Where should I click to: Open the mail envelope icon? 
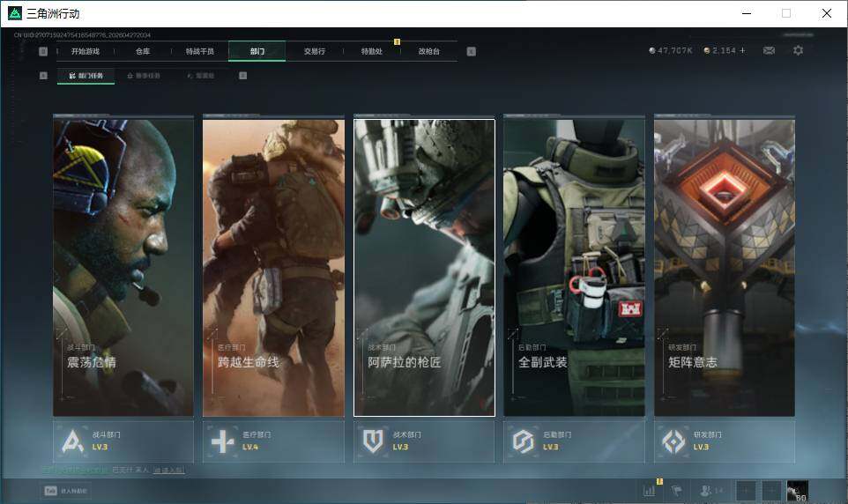coord(769,51)
